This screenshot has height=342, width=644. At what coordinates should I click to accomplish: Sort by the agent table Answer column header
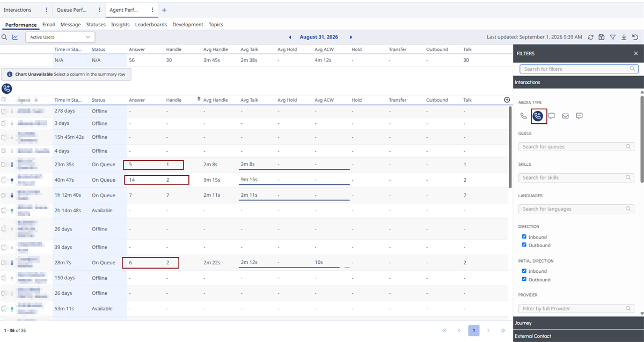click(x=137, y=100)
